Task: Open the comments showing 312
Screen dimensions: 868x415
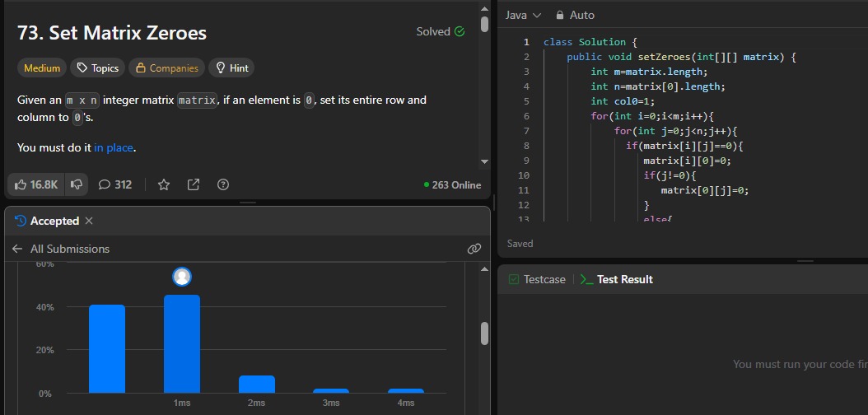Action: (115, 184)
